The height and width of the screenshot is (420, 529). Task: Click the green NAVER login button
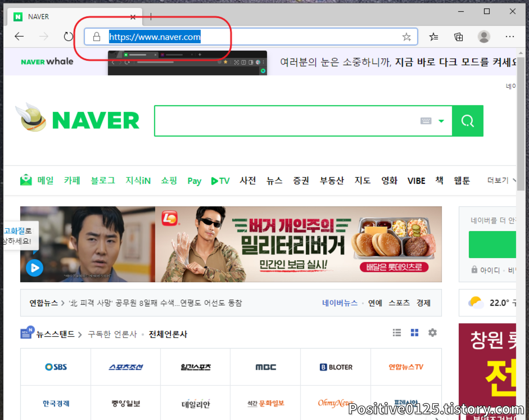[x=492, y=245]
